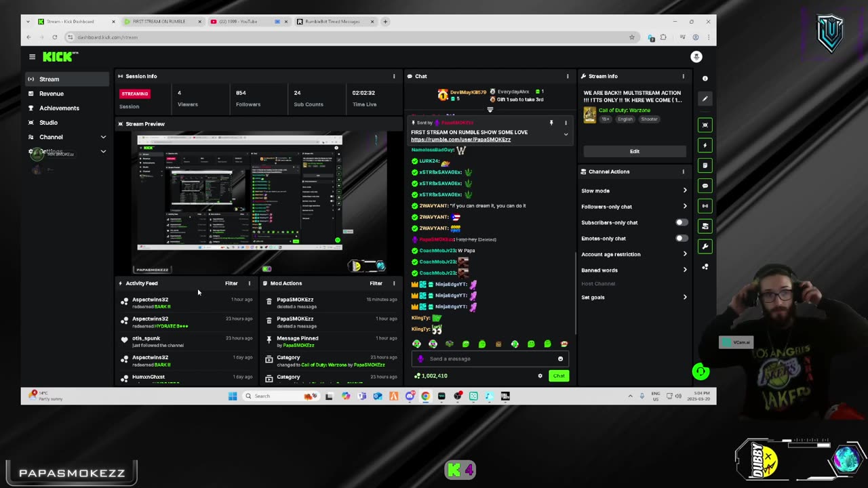Open Mod Actions options menu

click(x=394, y=283)
